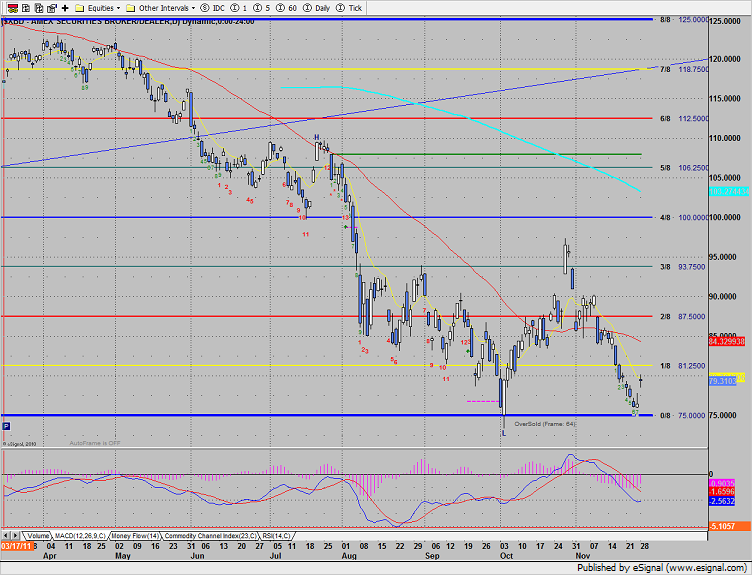Click the 1/8 81.2500 level label
Viewport: 752px width, 575px height.
pos(682,366)
